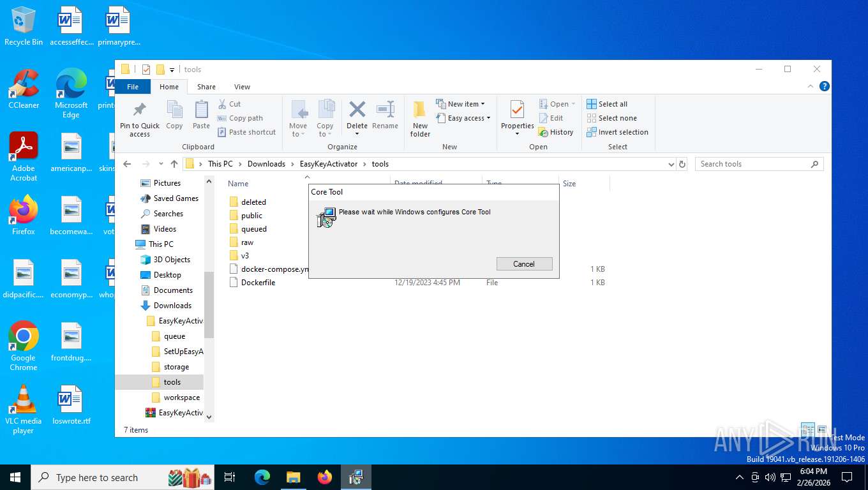
Task: Switch to the View ribbon tab
Action: pyautogui.click(x=242, y=87)
